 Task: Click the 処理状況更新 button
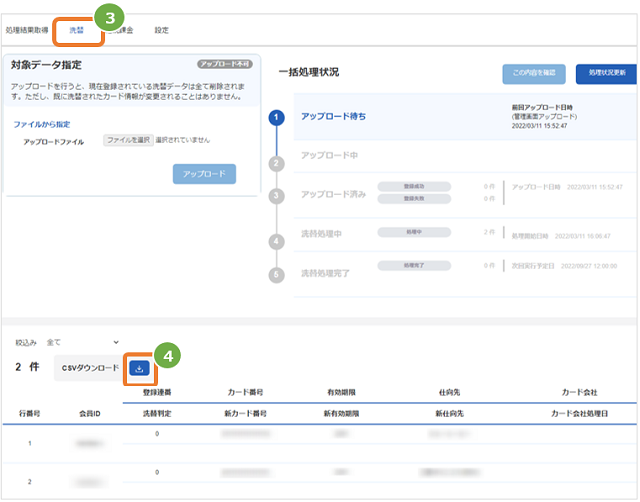click(607, 74)
